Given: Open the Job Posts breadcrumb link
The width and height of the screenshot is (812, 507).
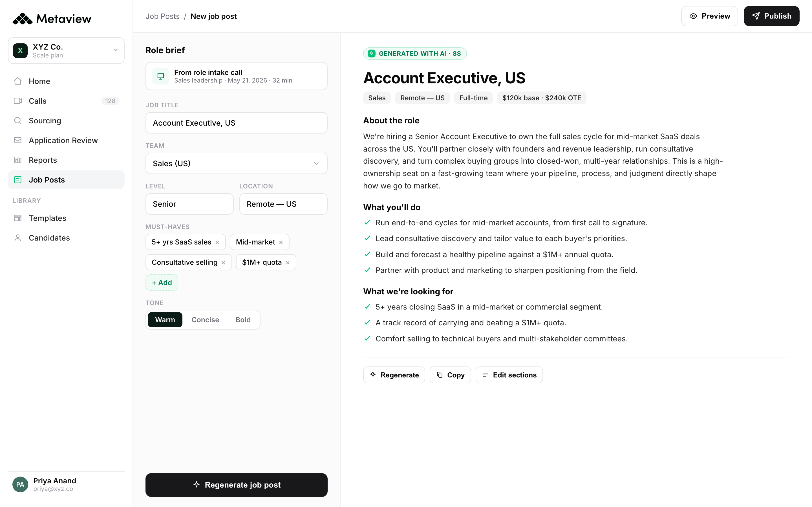Looking at the screenshot, I should pyautogui.click(x=162, y=16).
